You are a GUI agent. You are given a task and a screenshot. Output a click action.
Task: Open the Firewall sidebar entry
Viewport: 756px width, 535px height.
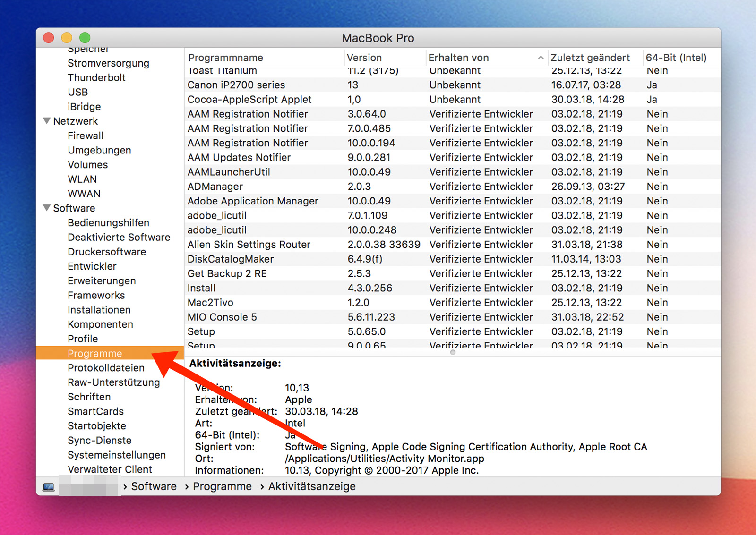pos(85,136)
